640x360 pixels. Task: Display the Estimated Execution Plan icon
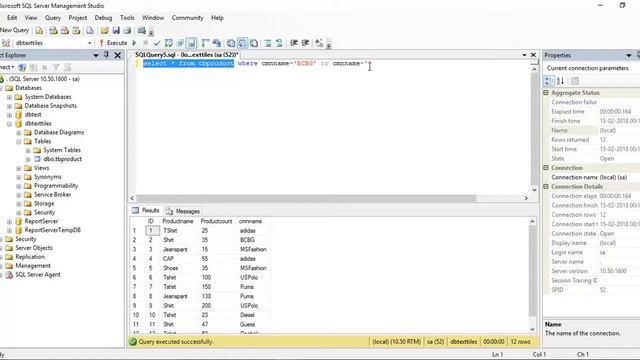[168, 43]
